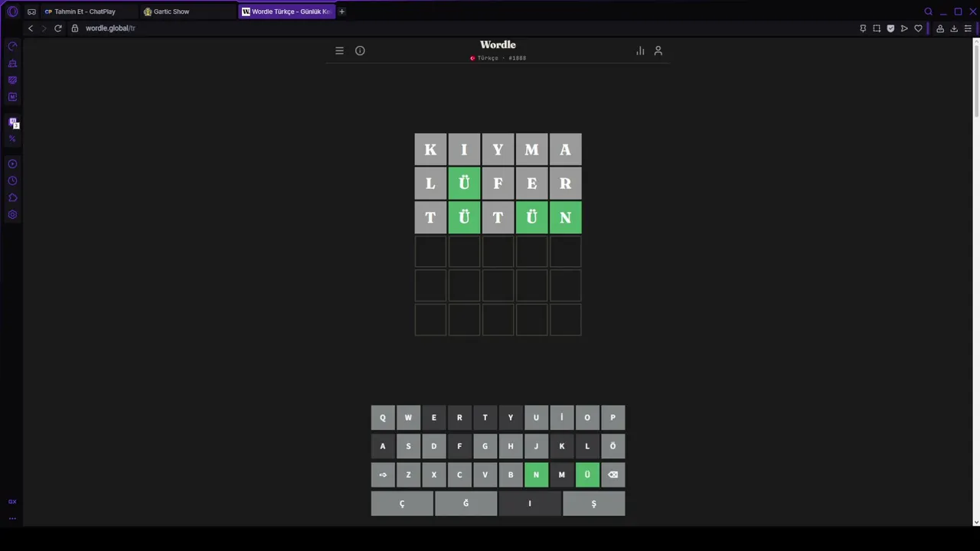Open the Twitch icon in sidebar

pos(13,122)
